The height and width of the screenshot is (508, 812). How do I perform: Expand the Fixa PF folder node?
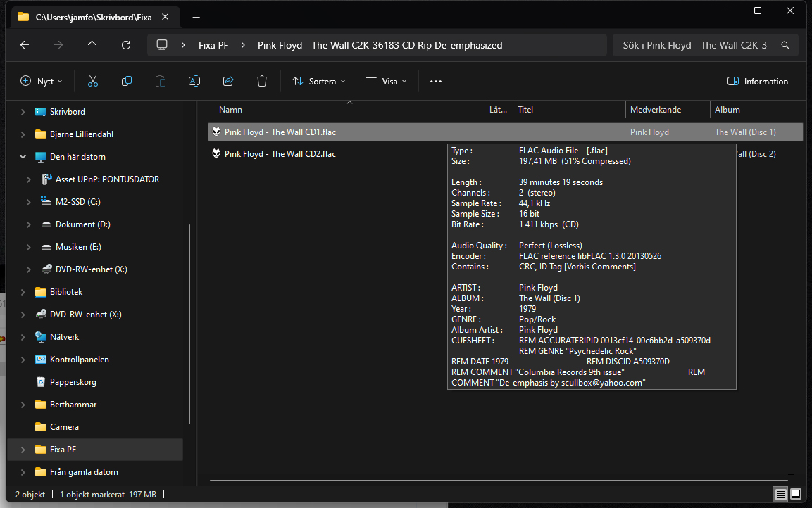(23, 450)
